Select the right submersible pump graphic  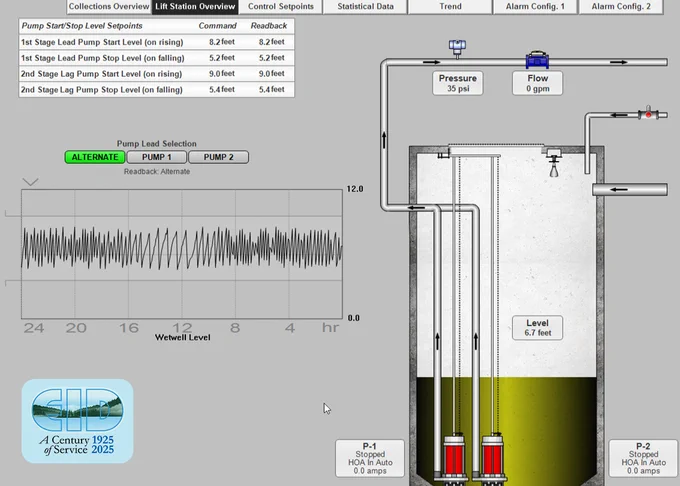(493, 455)
